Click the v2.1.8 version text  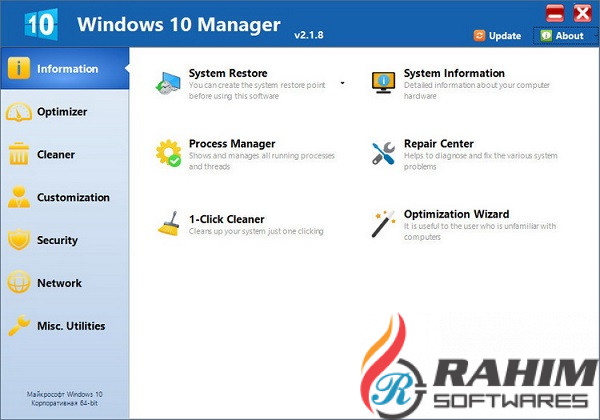309,35
